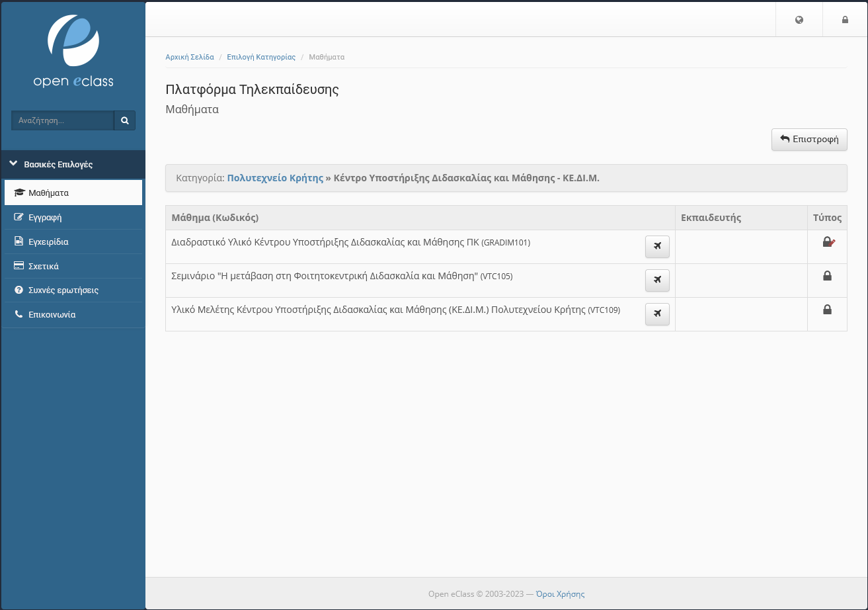868x610 pixels.
Task: Click the Πολυτεχνείο Κρήτης category link
Action: [275, 178]
